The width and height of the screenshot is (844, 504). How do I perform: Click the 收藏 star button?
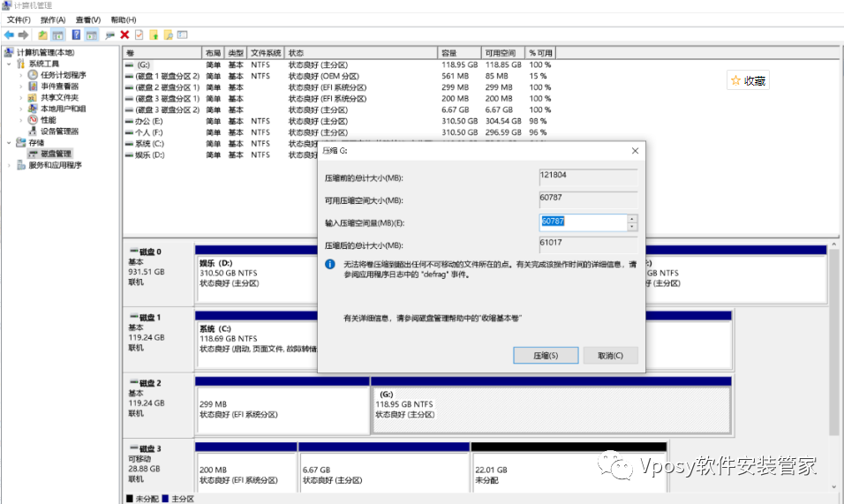[x=748, y=80]
